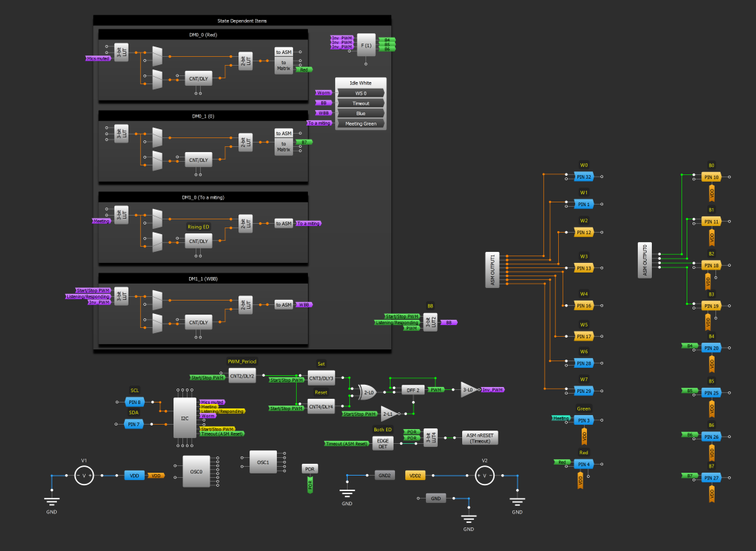The width and height of the screenshot is (756, 551).
Task: Click the CNT2/DLY2 counter block
Action: tap(242, 376)
